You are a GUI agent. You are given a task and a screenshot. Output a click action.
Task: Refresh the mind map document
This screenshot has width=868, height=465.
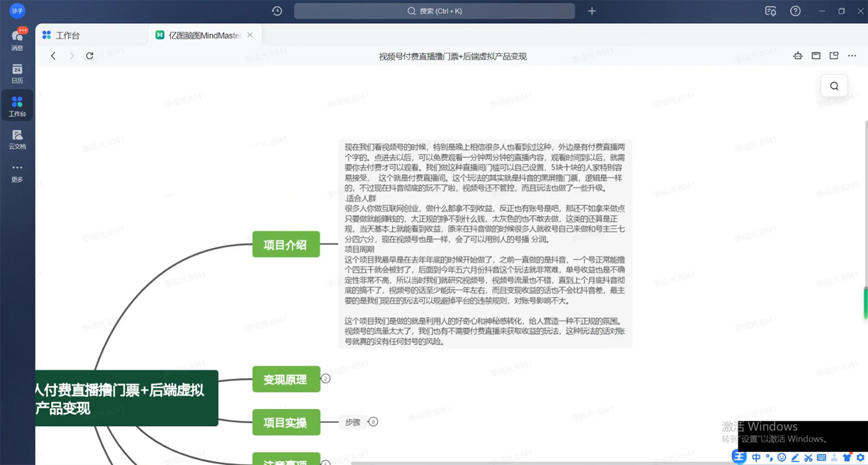tap(90, 56)
